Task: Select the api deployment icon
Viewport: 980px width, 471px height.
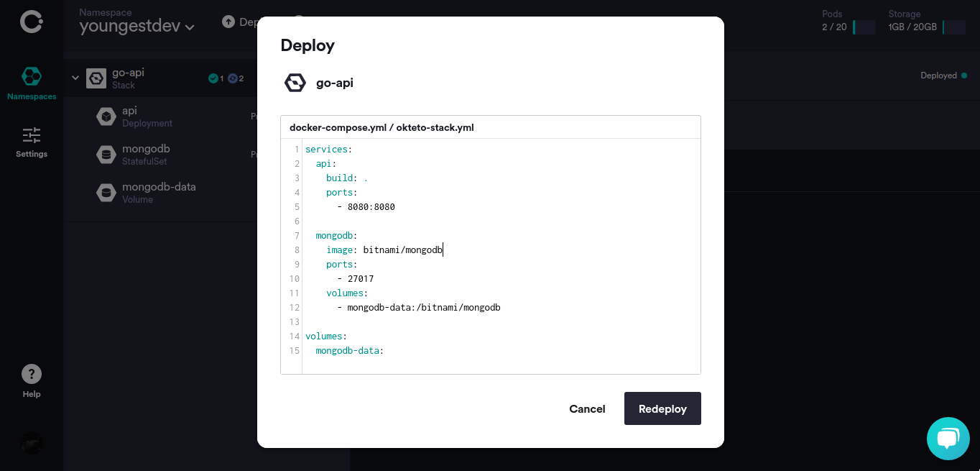Action: click(x=106, y=116)
